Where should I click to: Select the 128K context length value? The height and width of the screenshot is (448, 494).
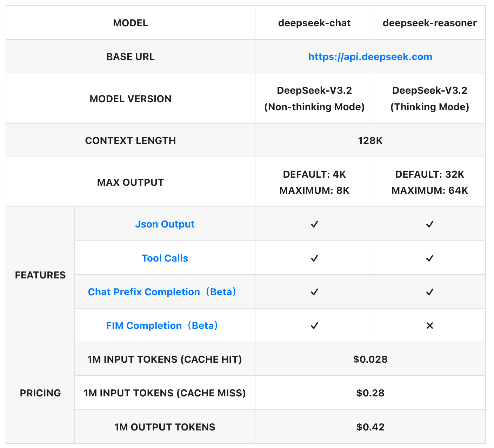[370, 140]
